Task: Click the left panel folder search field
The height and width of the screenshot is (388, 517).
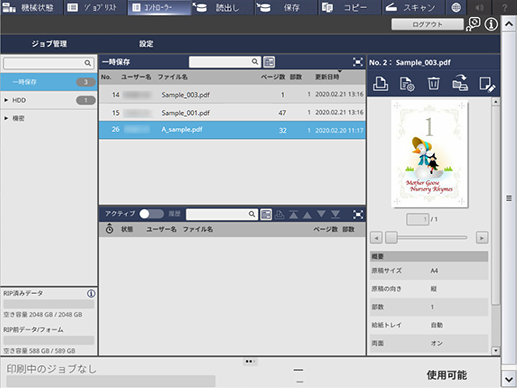Action: [x=48, y=63]
